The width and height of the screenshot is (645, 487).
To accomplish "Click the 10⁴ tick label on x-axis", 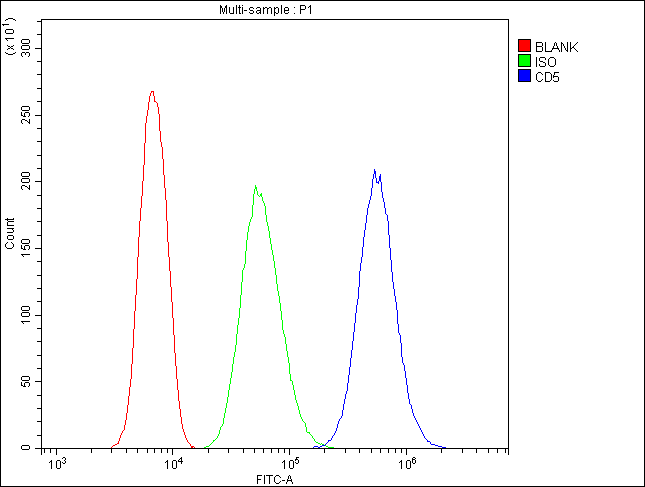I will [x=173, y=464].
